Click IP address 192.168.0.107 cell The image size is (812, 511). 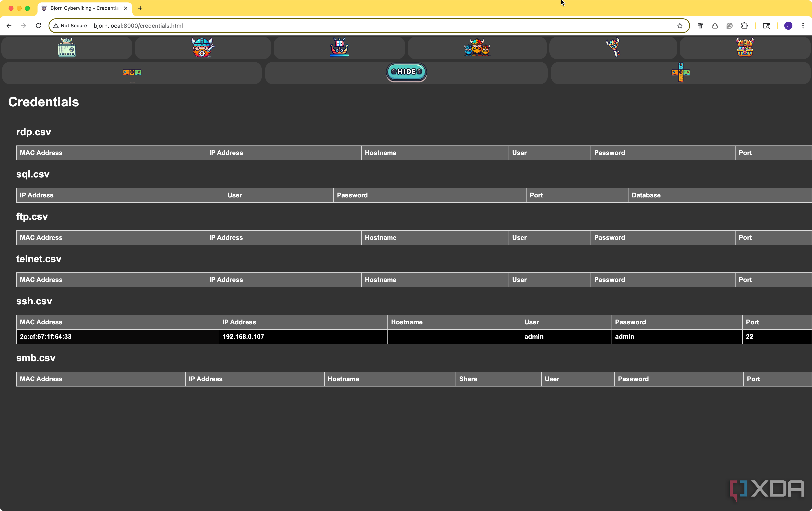pos(303,337)
